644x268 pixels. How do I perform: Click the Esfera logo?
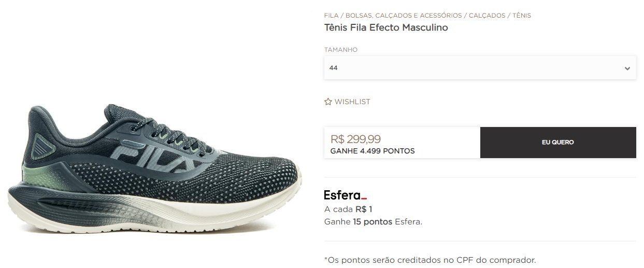click(x=346, y=195)
